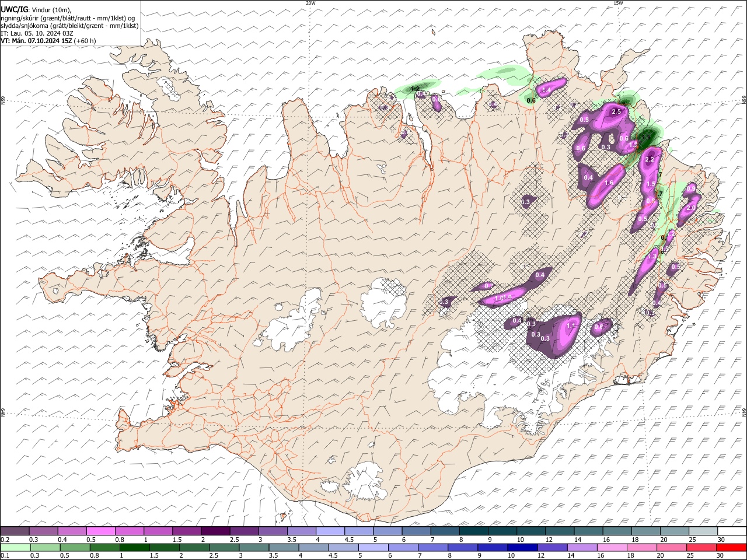Click the '30' label in upper legend row

click(x=721, y=540)
